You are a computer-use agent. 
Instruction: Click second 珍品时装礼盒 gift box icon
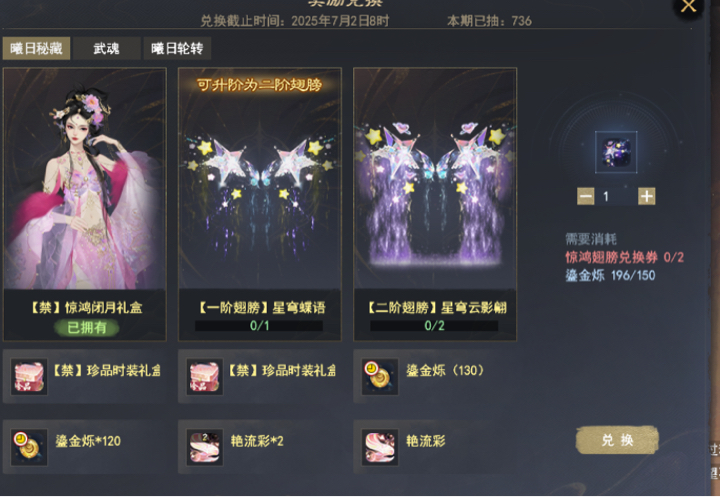(x=204, y=377)
